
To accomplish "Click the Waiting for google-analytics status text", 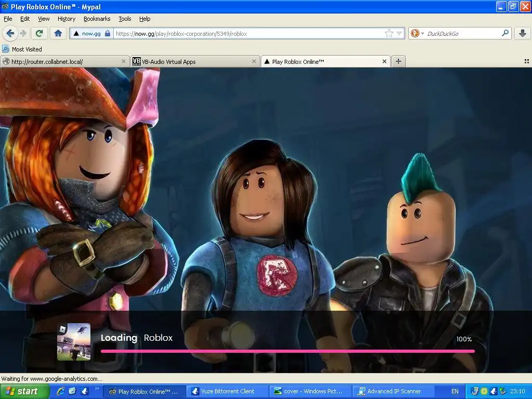I will (51, 379).
